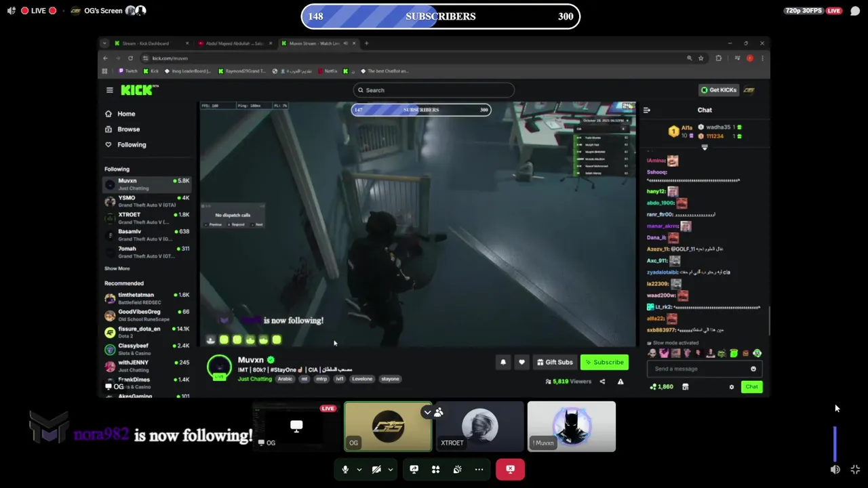Reload the Kick page
The width and height of the screenshot is (868, 488).
(130, 58)
